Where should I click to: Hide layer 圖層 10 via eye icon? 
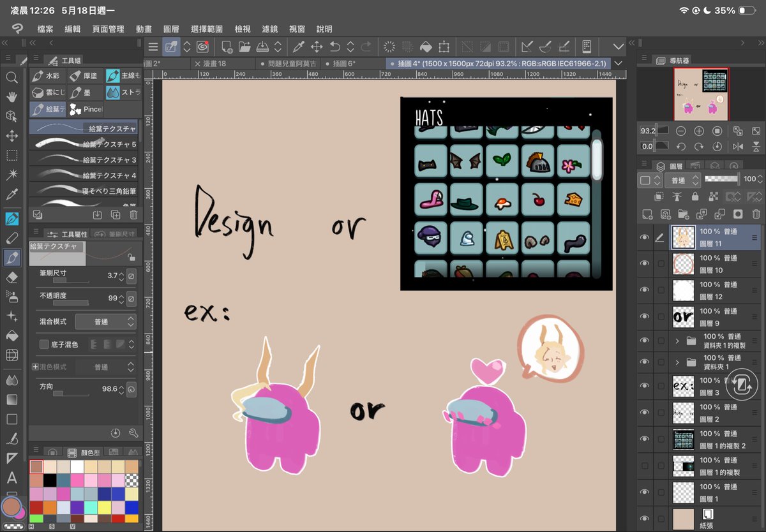pos(644,263)
